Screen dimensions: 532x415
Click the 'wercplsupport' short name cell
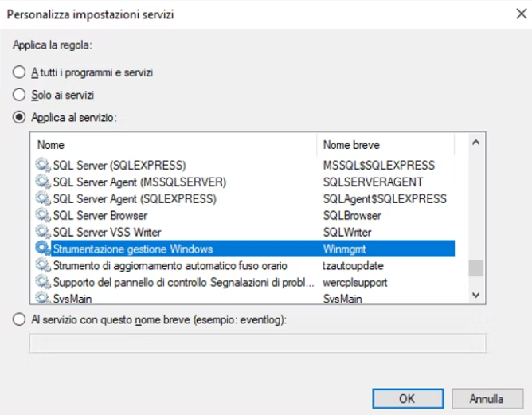355,282
